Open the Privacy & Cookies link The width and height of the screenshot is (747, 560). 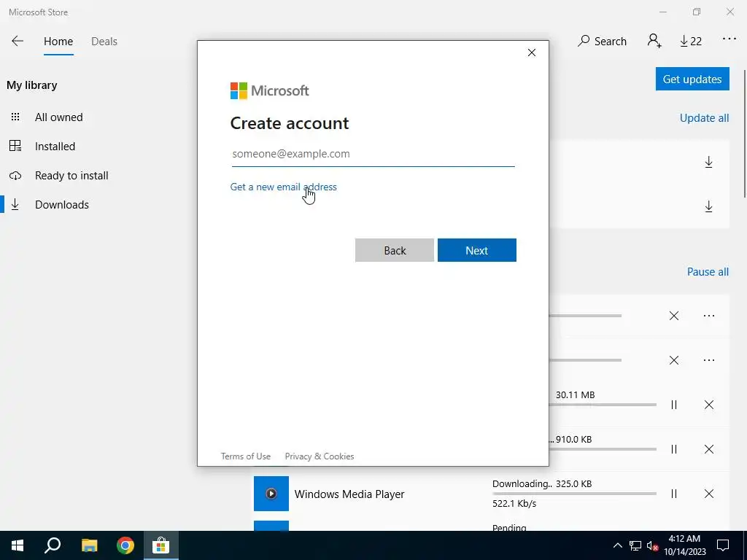pos(320,456)
